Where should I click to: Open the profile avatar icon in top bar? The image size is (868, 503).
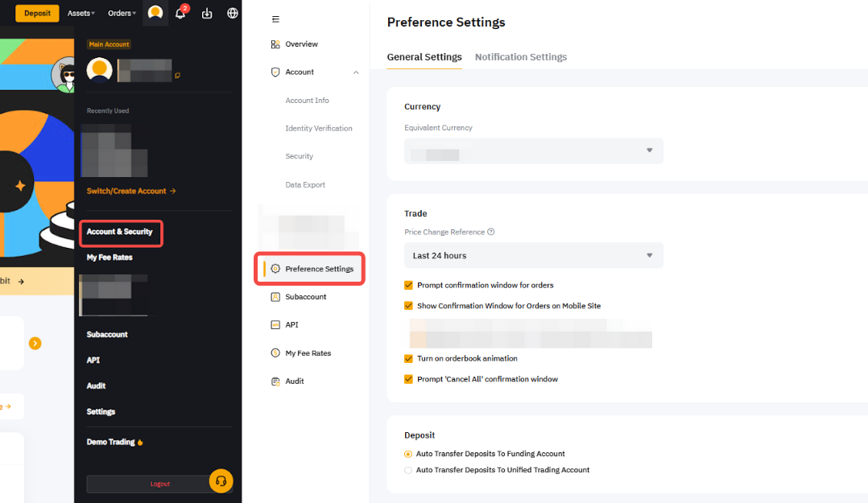point(155,13)
